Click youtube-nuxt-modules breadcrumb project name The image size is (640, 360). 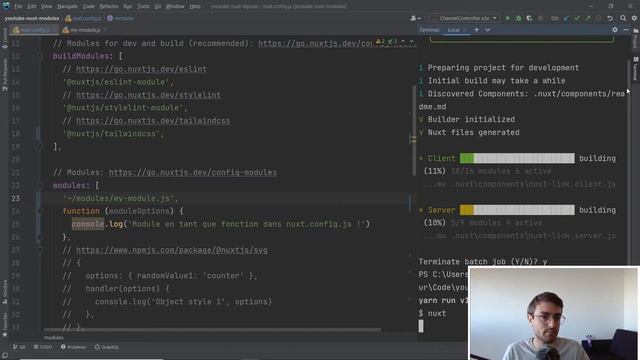coord(32,18)
